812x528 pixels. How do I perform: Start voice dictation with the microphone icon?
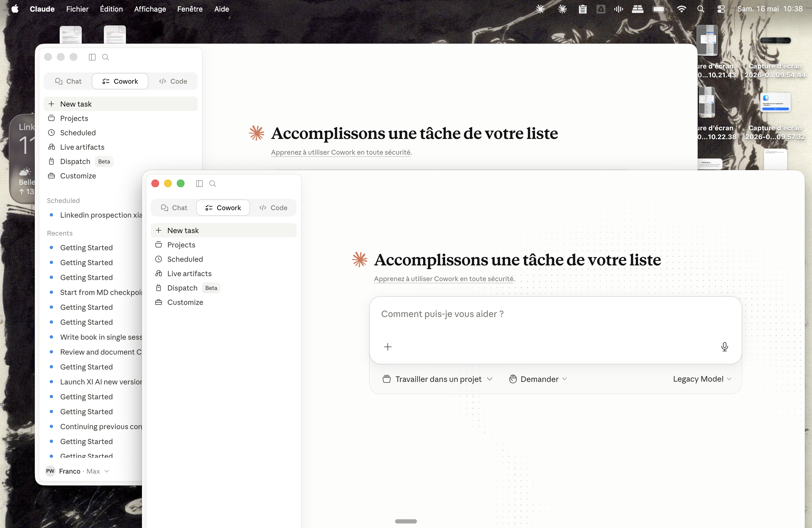click(x=725, y=347)
